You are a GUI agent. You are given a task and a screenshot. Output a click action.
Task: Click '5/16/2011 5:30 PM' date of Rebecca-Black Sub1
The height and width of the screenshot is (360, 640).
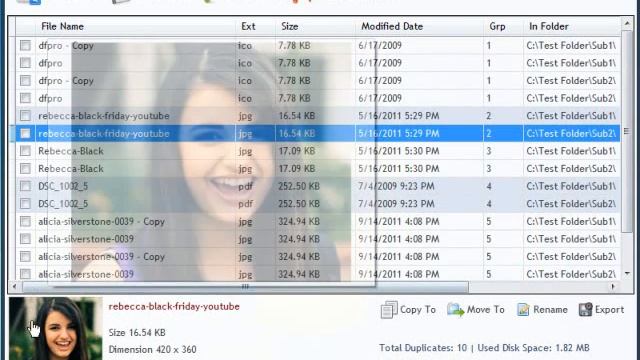coord(399,151)
